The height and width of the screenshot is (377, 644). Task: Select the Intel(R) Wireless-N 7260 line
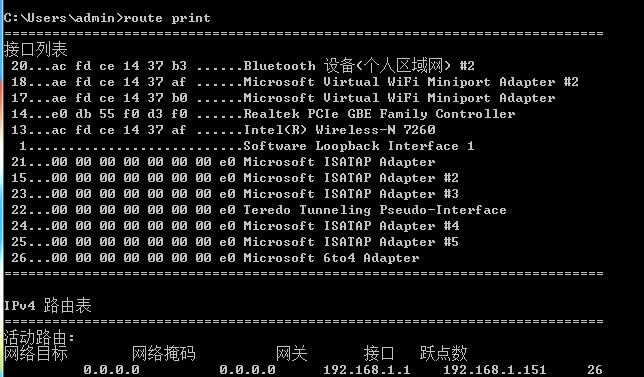(x=223, y=130)
